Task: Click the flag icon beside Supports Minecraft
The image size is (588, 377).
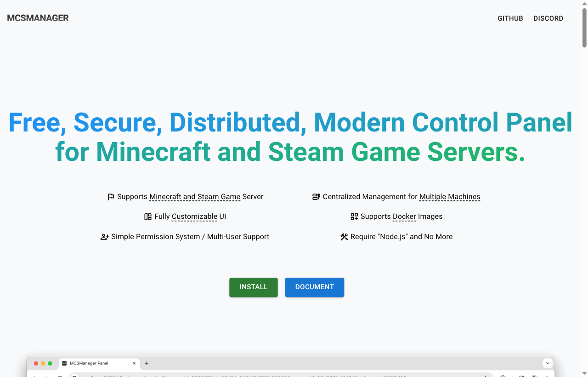Action: click(111, 197)
